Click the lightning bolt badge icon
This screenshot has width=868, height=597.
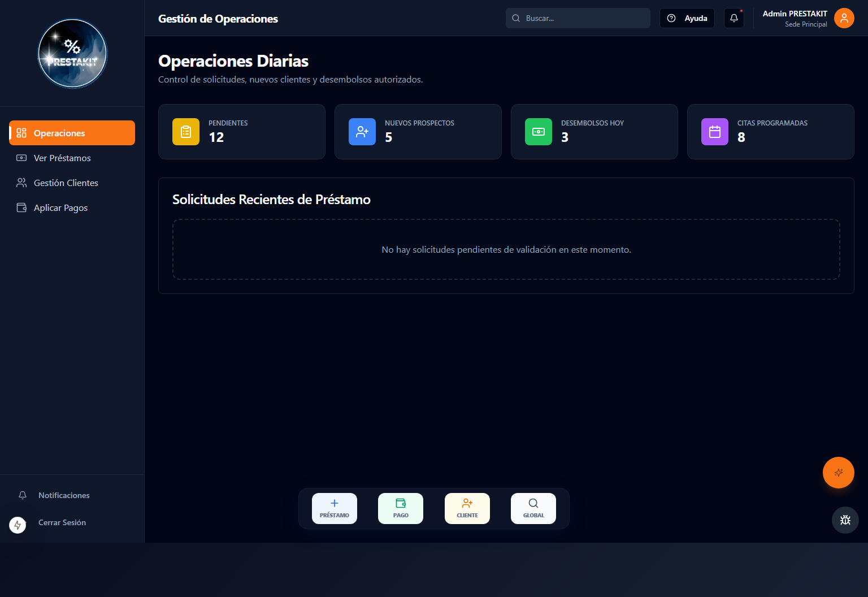18,525
